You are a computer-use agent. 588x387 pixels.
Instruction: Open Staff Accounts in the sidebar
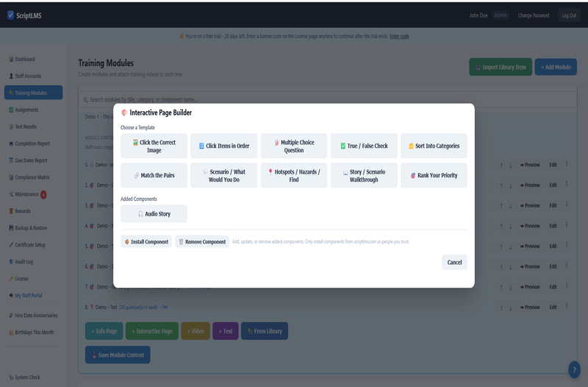[x=33, y=76]
